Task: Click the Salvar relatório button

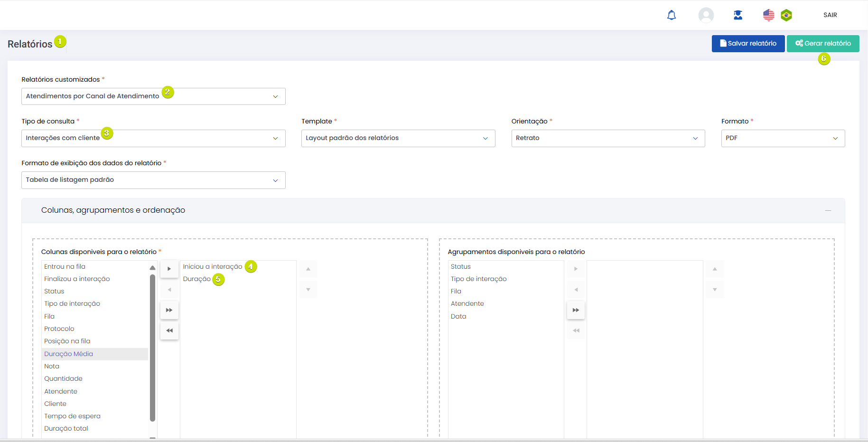Action: click(x=748, y=43)
